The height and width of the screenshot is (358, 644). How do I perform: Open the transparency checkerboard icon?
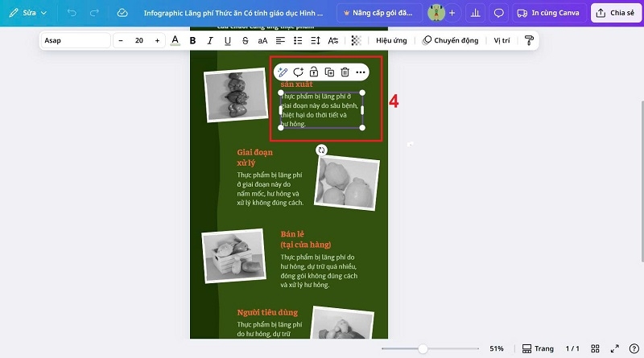(x=356, y=40)
